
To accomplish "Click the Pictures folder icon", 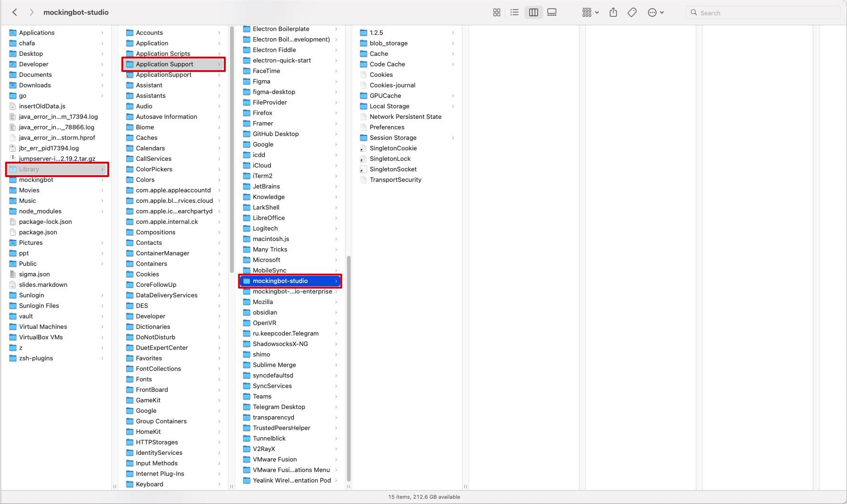I will [13, 242].
